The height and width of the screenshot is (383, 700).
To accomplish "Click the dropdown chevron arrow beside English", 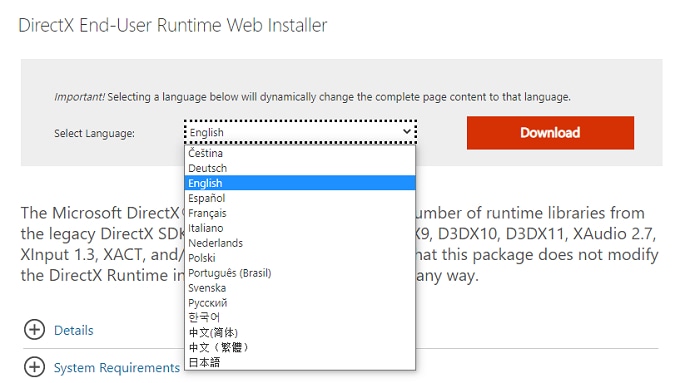I will [x=406, y=132].
